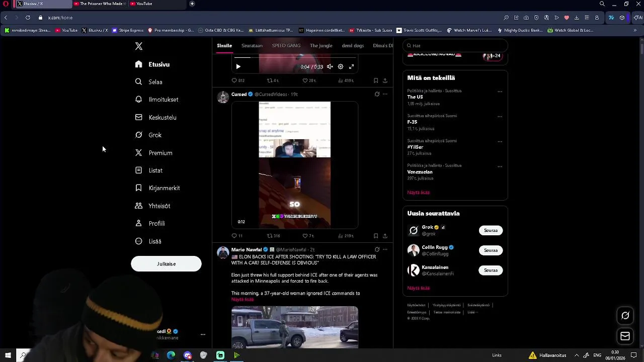644x362 pixels.
Task: Switch to SPEED GANG tab
Action: [x=286, y=45]
